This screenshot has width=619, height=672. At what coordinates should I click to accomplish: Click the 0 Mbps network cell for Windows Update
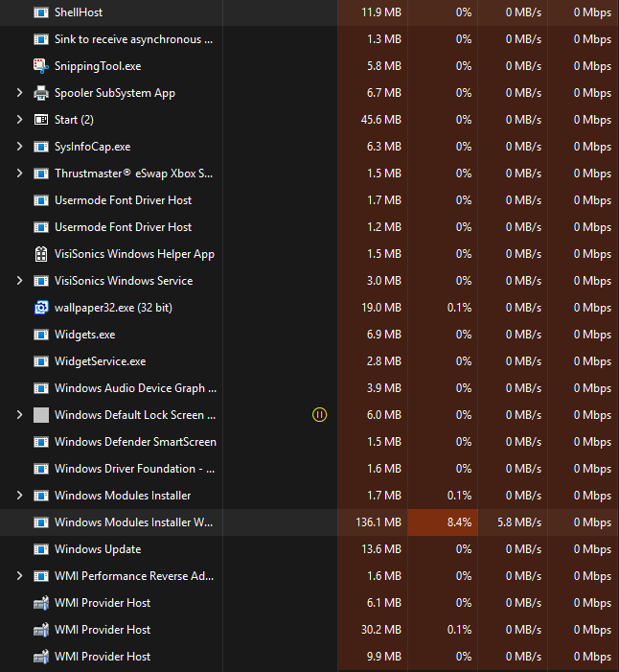(x=584, y=549)
